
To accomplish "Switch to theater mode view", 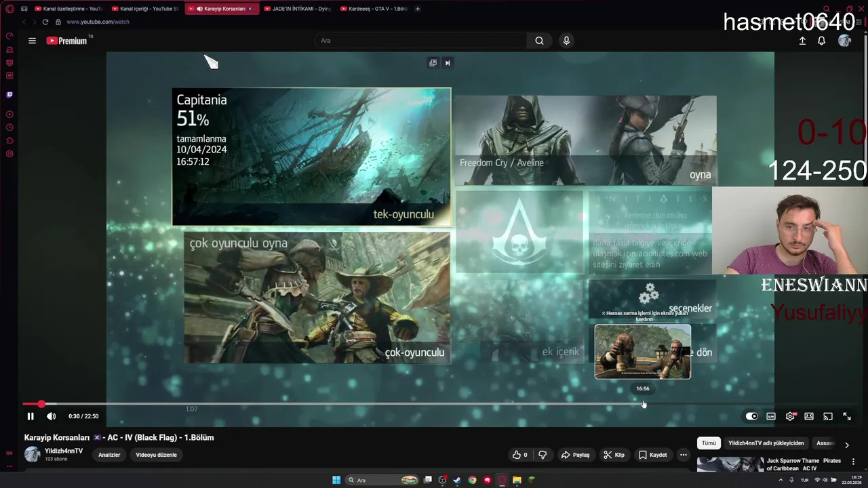I will coord(809,416).
